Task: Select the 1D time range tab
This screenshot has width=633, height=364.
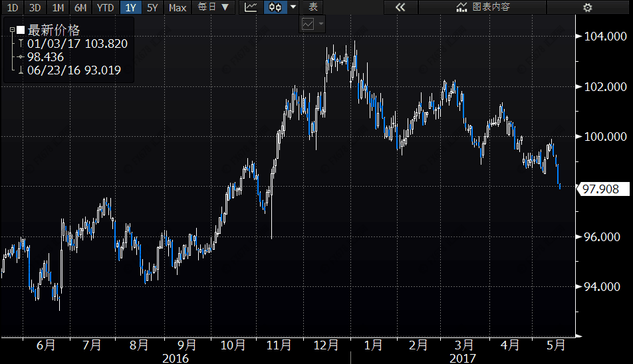Action: (12, 7)
